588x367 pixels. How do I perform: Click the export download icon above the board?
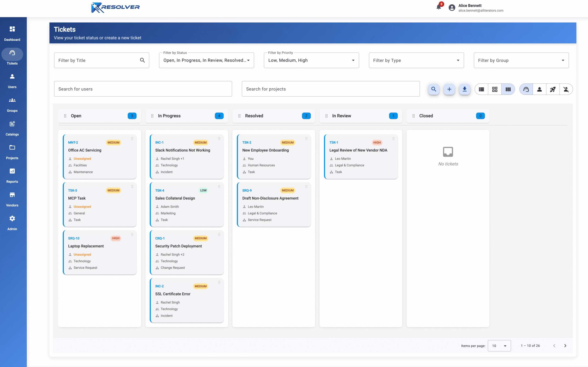click(x=465, y=89)
